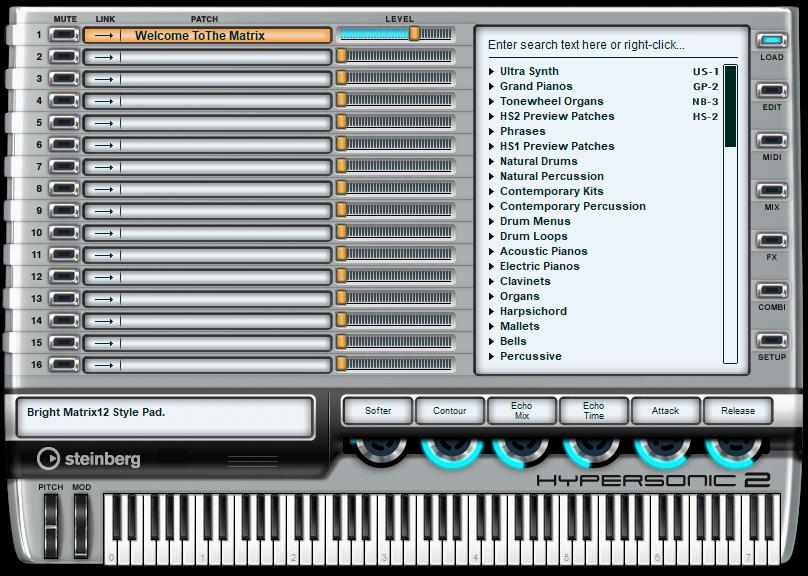Open the MIDI page icon
This screenshot has height=576, width=808.
(x=771, y=141)
